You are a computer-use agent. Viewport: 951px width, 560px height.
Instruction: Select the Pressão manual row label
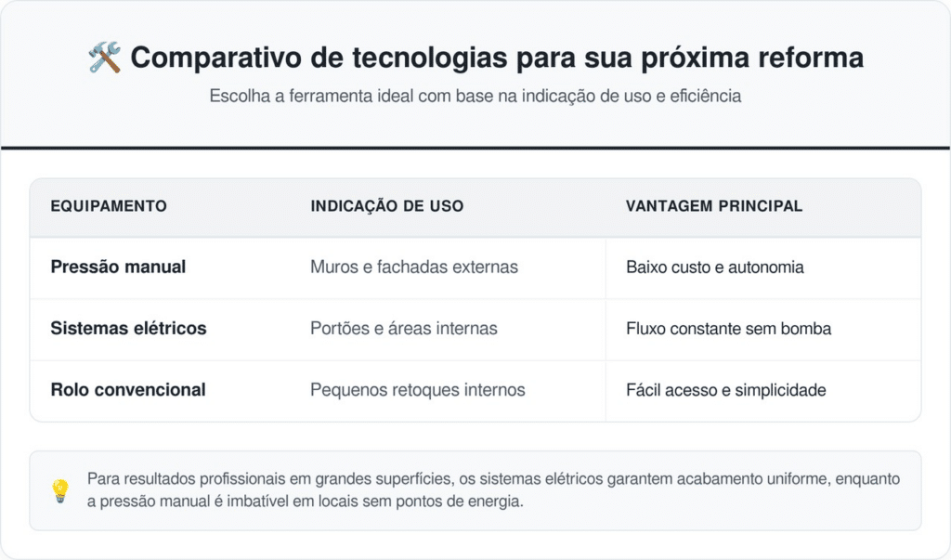pyautogui.click(x=118, y=267)
